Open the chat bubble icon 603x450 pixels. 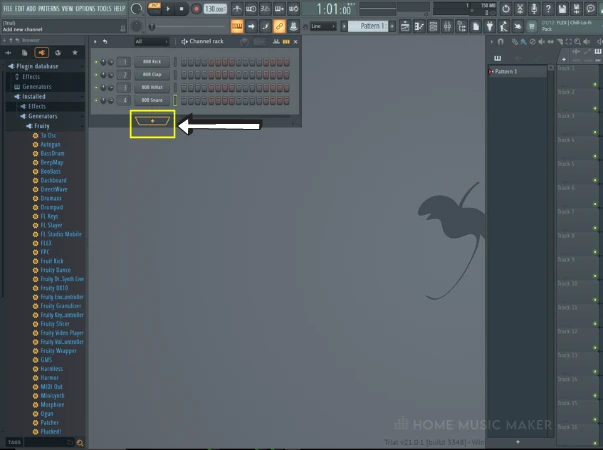[x=590, y=8]
